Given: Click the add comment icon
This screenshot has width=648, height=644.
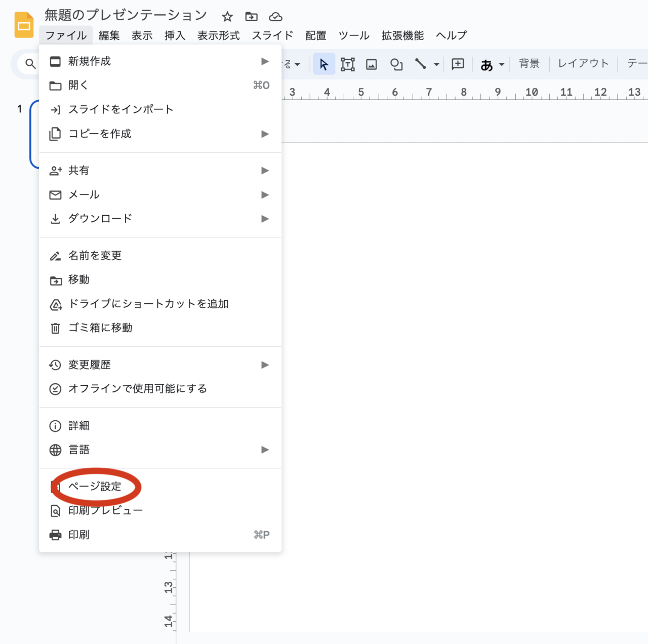Looking at the screenshot, I should 458,64.
